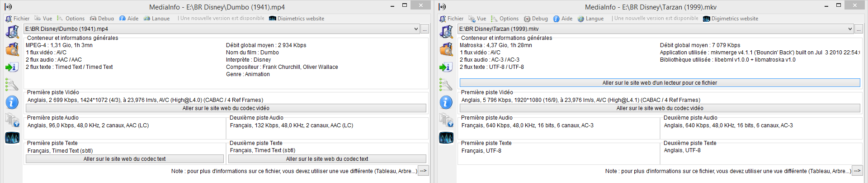Click MediaInfo title bar app icon in Tarzan window
Viewport: 868px width, 183px height.
click(x=442, y=7)
